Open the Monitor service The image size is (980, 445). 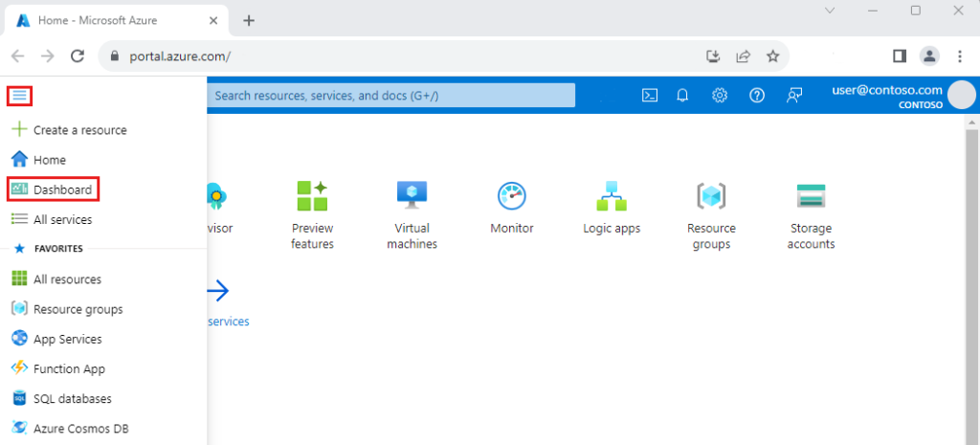coord(512,208)
